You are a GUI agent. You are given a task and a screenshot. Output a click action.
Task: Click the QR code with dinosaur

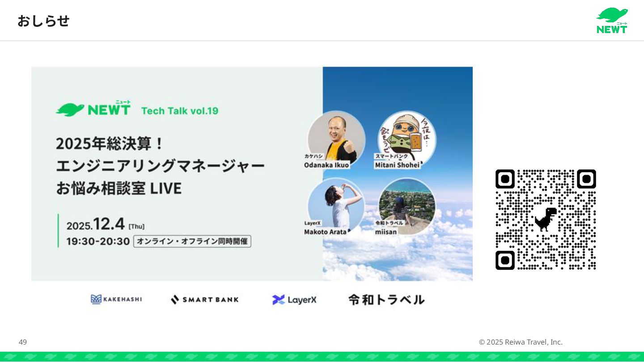(546, 219)
